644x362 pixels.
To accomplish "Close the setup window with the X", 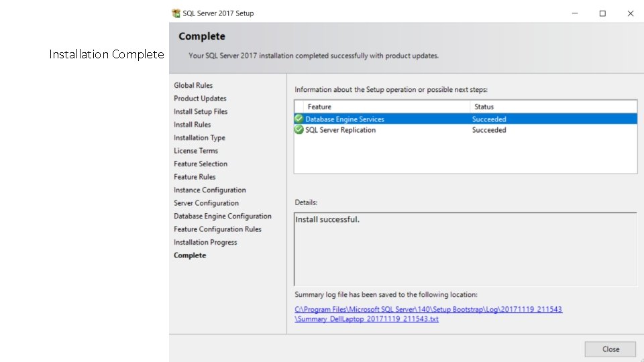I will point(631,13).
